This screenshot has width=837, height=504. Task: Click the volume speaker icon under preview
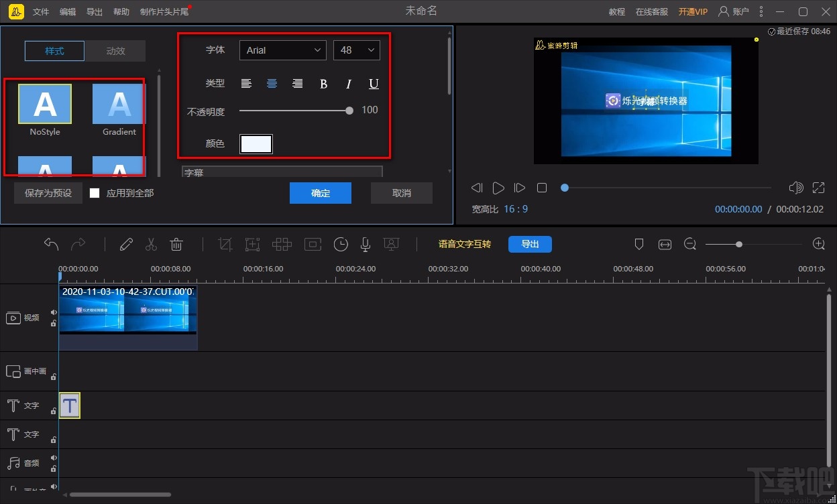point(796,188)
